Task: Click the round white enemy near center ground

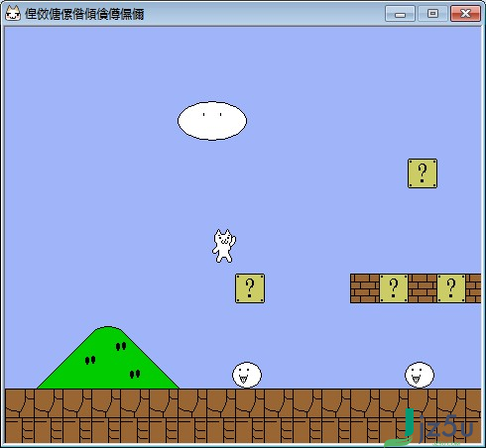Action: point(247,375)
